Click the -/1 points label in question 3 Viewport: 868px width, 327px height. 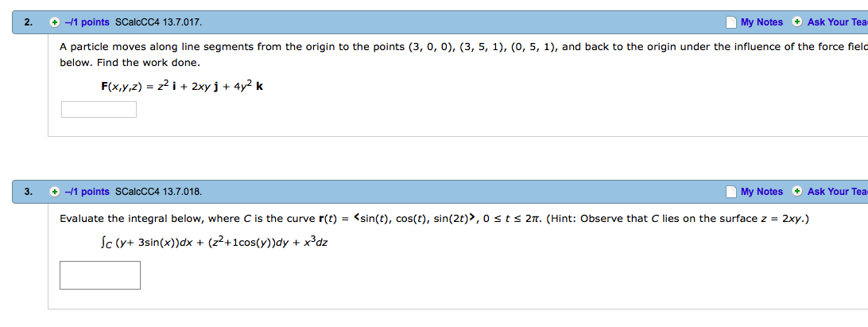pyautogui.click(x=87, y=192)
